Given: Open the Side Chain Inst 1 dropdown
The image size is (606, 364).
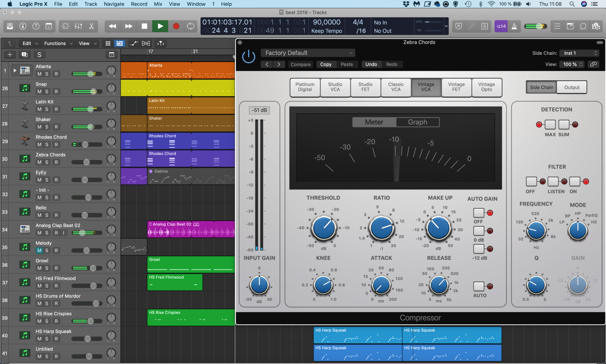Looking at the screenshot, I should tap(579, 53).
